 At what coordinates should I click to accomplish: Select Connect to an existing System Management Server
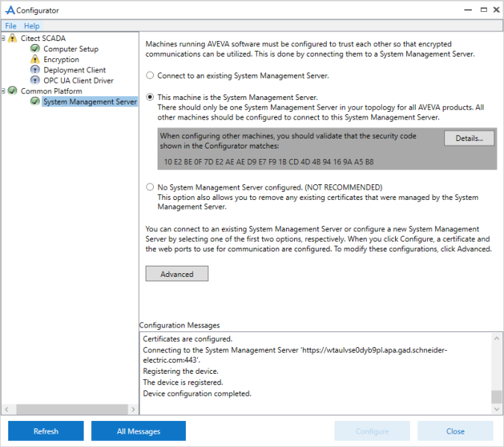(x=150, y=75)
